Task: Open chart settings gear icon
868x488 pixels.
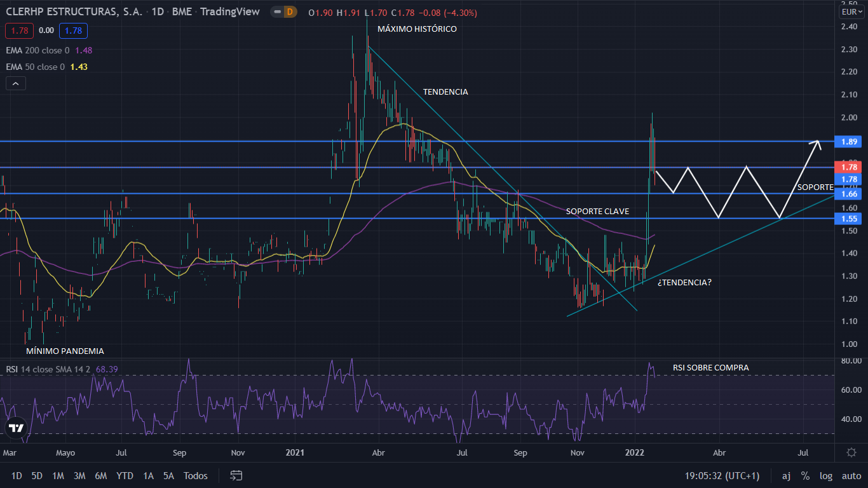Action: [x=851, y=452]
